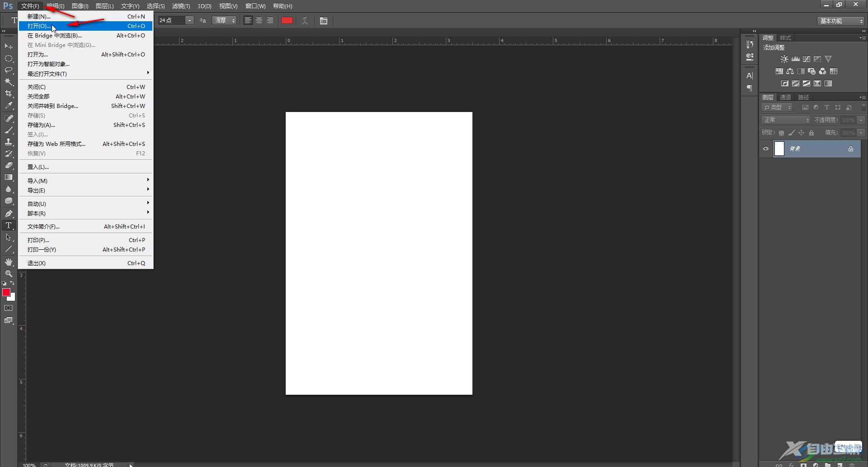Hide the 背景 layer with eye icon
868x467 pixels.
pyautogui.click(x=766, y=149)
